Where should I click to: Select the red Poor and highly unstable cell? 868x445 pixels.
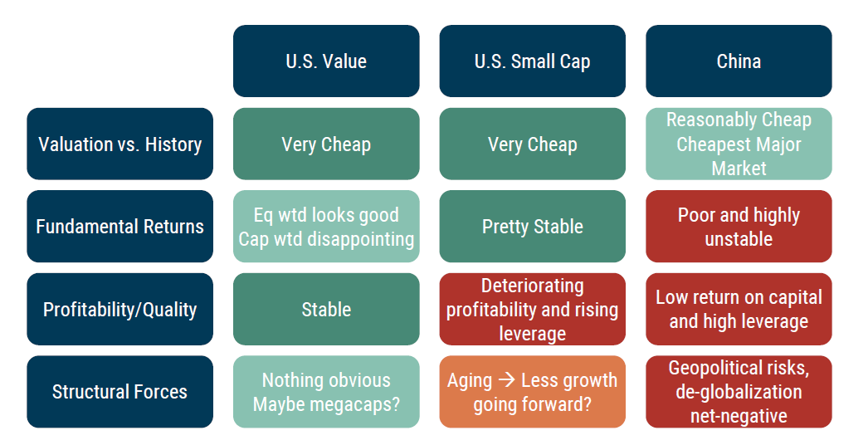point(739,227)
